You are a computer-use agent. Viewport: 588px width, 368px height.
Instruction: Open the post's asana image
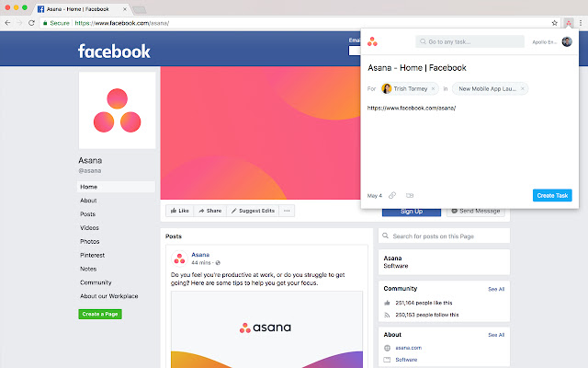[x=266, y=329]
